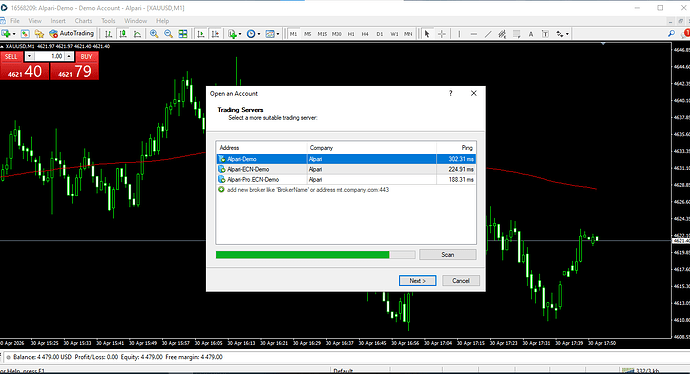This screenshot has width=690, height=374.
Task: Click the Cancel button
Action: click(x=461, y=281)
